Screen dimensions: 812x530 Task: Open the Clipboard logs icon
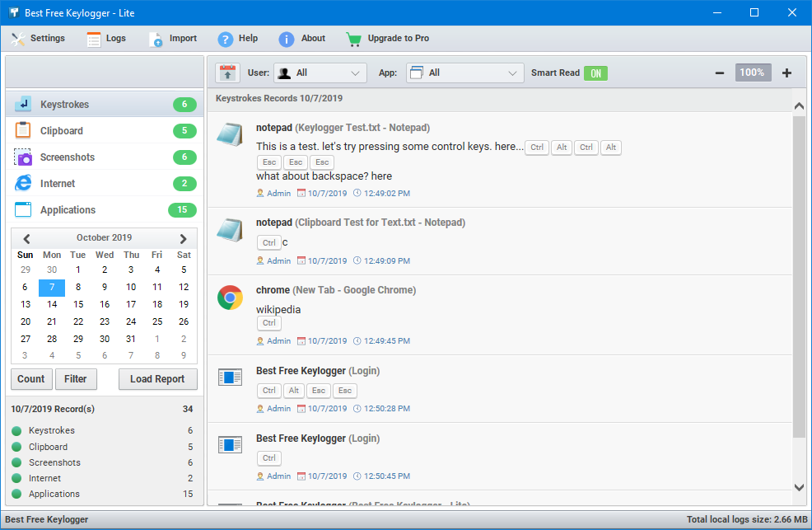click(x=24, y=130)
